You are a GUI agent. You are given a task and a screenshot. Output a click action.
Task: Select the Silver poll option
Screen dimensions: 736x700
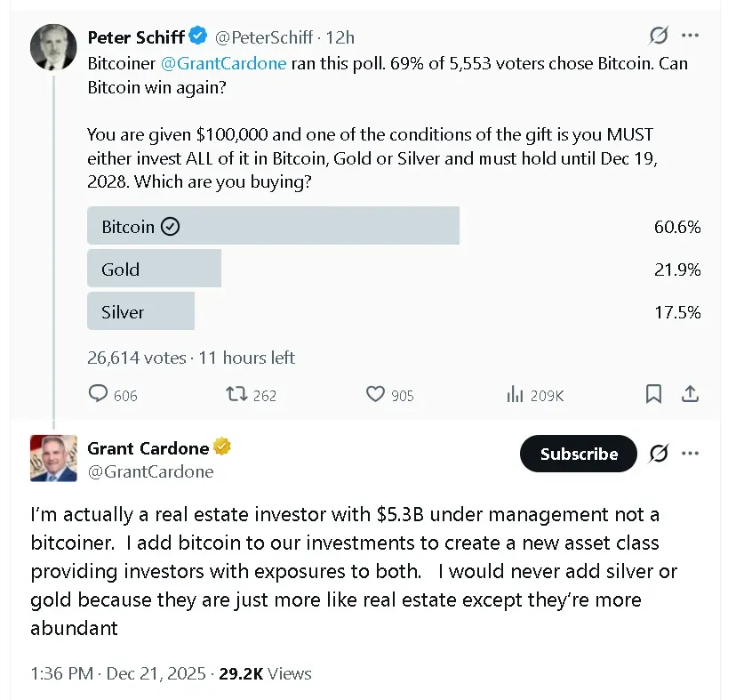(x=140, y=312)
